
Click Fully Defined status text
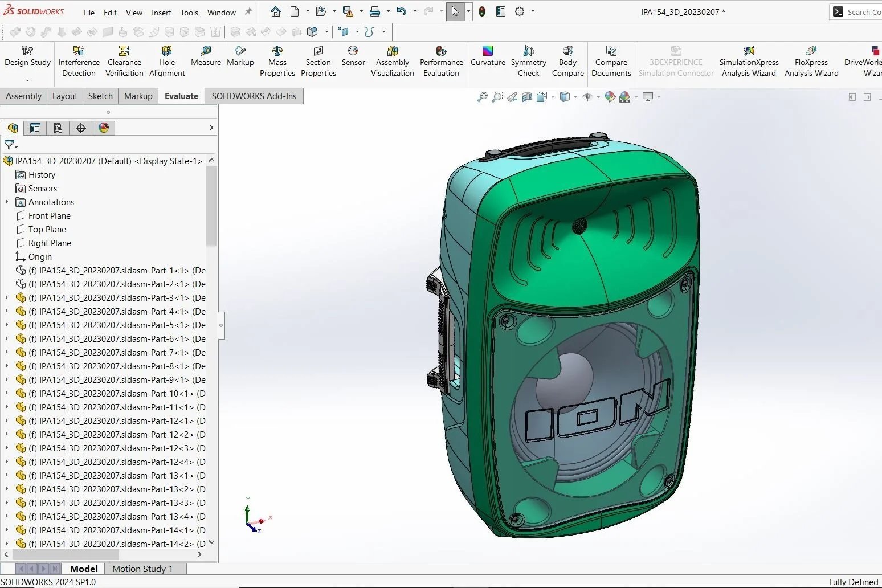[853, 582]
